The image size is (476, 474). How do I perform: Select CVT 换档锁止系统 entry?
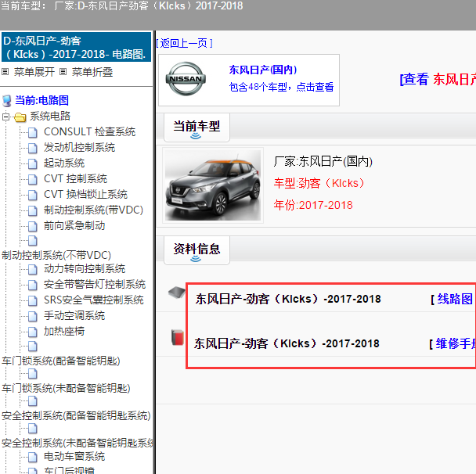85,195
